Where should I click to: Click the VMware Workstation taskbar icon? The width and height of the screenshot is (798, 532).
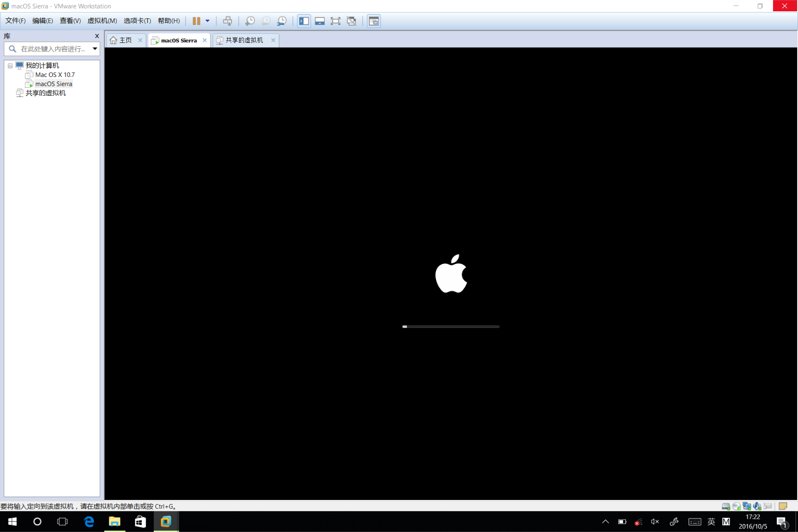coord(166,522)
